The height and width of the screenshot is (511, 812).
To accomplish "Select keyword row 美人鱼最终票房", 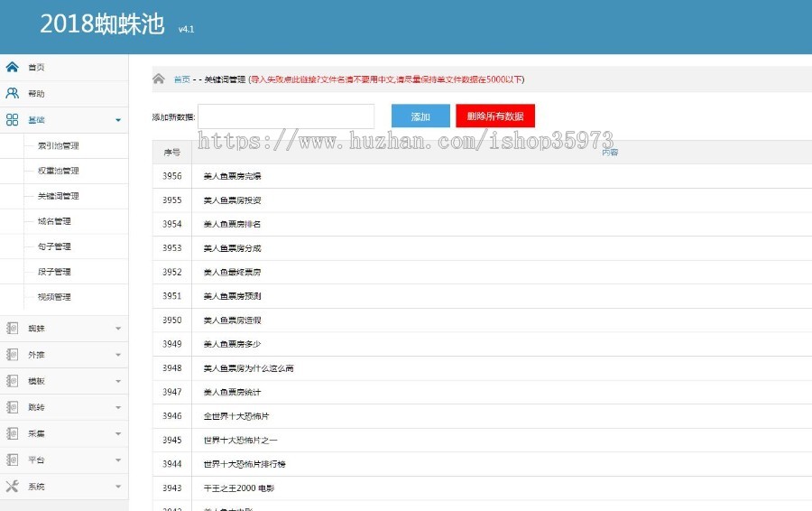I will (x=232, y=272).
